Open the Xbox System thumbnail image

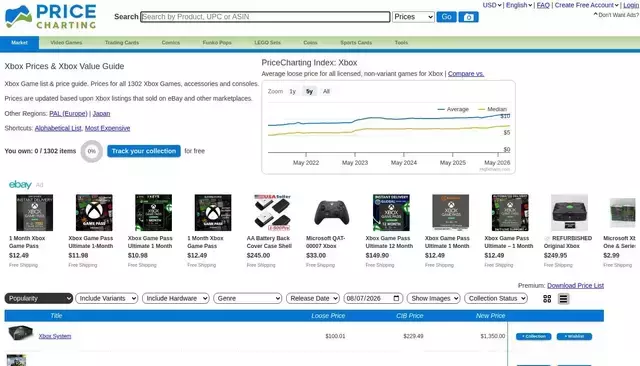coord(20,333)
